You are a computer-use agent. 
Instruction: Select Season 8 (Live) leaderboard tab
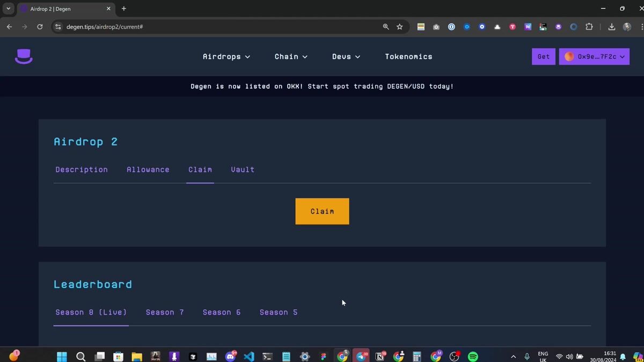[x=91, y=313]
